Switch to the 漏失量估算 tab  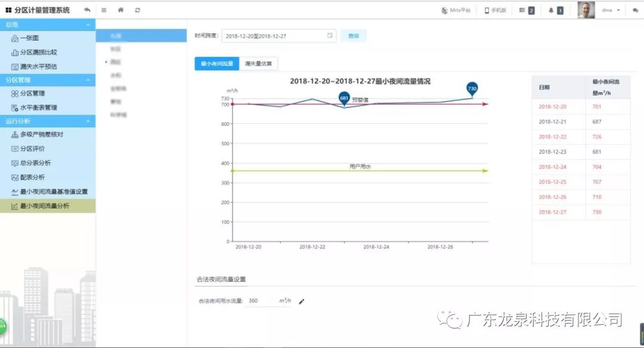258,64
